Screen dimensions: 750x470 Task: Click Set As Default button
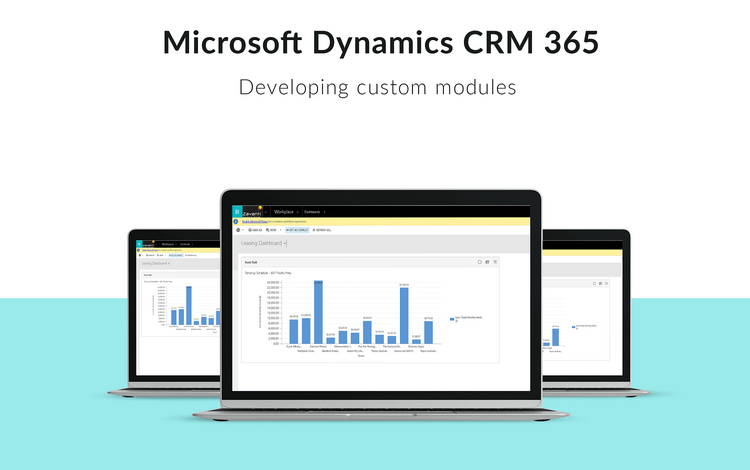tap(298, 229)
